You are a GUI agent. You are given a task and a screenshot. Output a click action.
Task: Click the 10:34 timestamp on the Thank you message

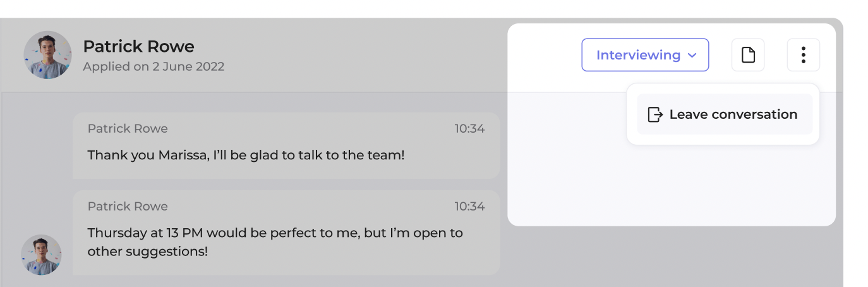click(469, 129)
